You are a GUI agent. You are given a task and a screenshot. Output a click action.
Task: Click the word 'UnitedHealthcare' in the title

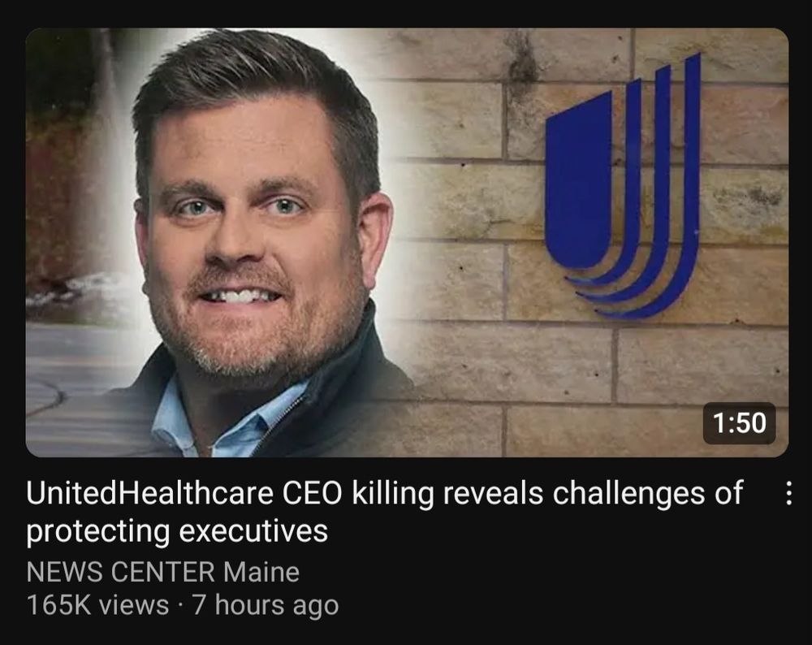click(x=149, y=493)
